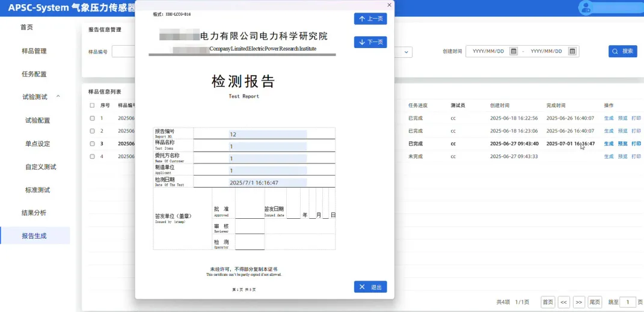Open the dropdown beside 创建时间 filter
The height and width of the screenshot is (312, 644).
point(406,52)
